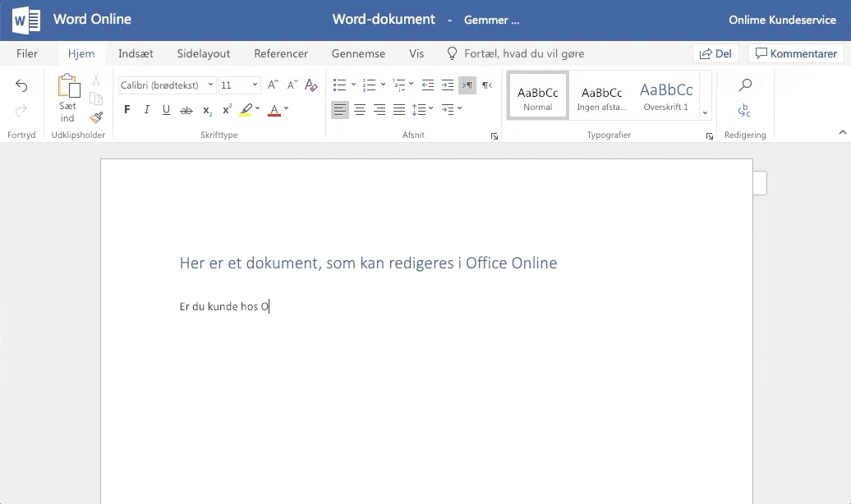The width and height of the screenshot is (851, 504).
Task: Toggle underline formatting
Action: pyautogui.click(x=166, y=110)
